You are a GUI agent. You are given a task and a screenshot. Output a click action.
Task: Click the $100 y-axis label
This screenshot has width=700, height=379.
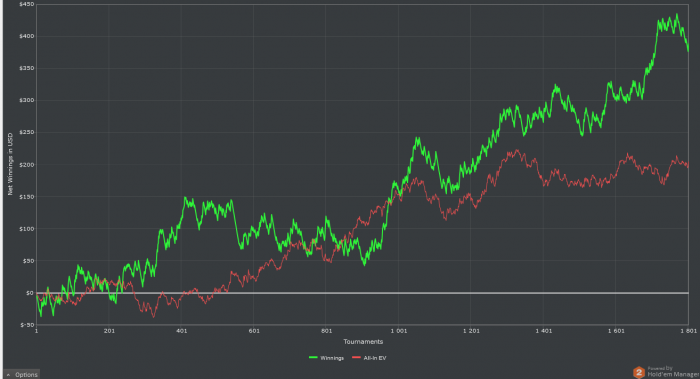26,229
